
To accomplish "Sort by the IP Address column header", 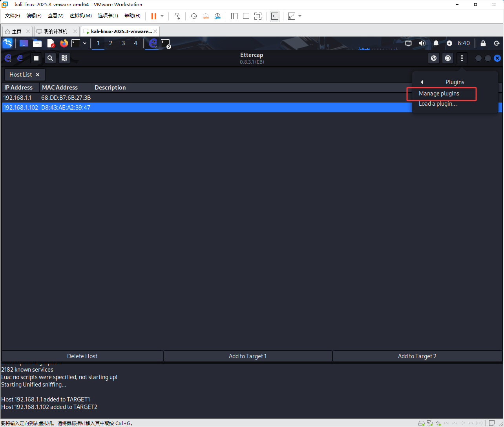I will click(20, 88).
